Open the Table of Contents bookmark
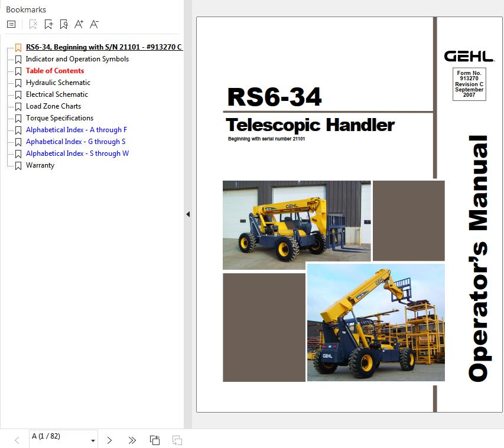Image resolution: width=504 pixels, height=448 pixels. (x=55, y=71)
